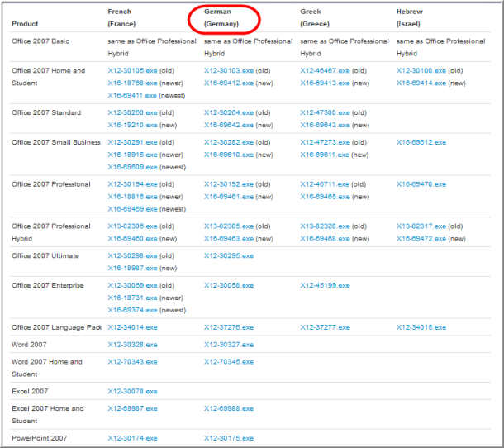Open Greek Professional Hybrid new link
Screen dimensions: 504x448
[325, 239]
